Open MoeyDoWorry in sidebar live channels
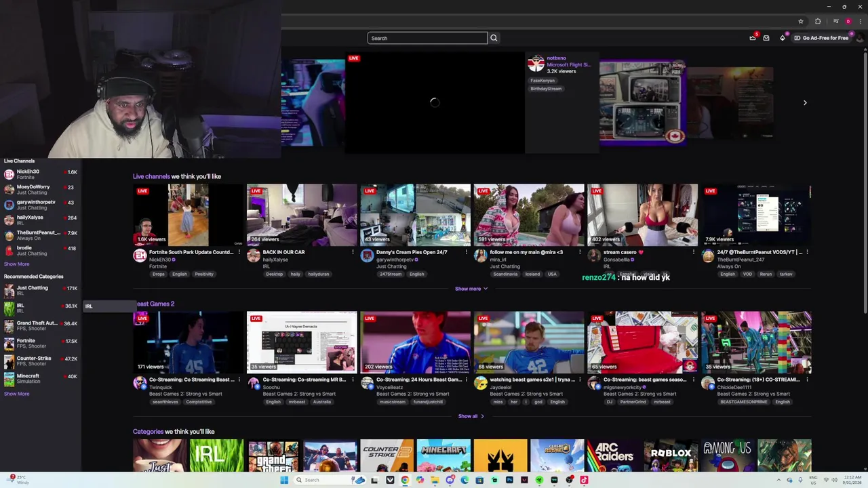The width and height of the screenshot is (868, 488). pyautogui.click(x=40, y=190)
